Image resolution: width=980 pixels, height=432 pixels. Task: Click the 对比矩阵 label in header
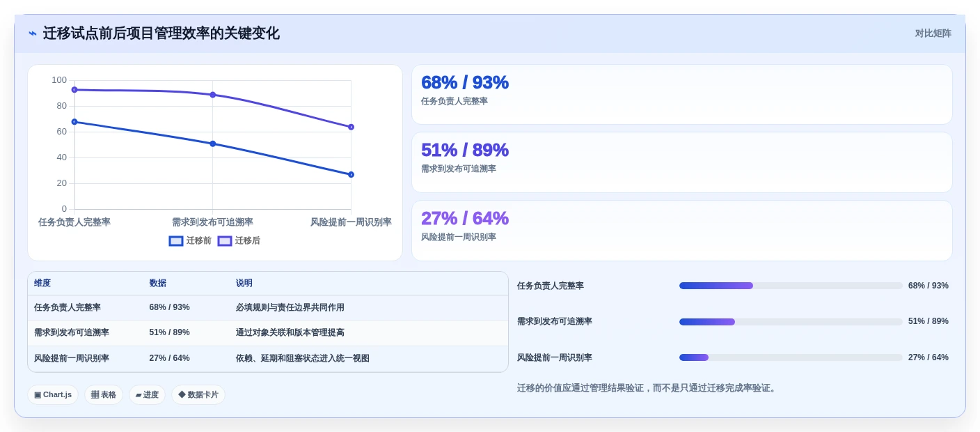(x=933, y=33)
